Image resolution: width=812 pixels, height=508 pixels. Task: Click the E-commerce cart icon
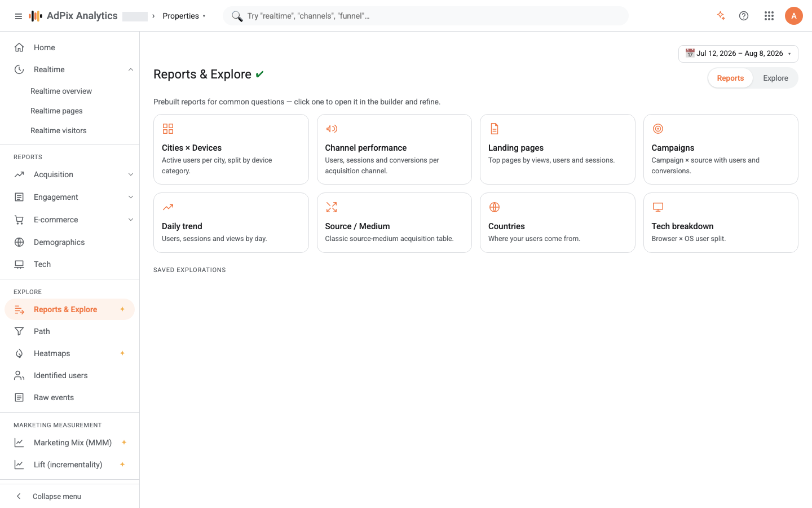tap(19, 220)
